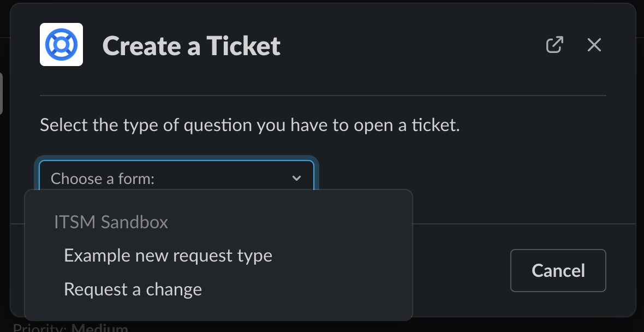Click the "Medium" priority value
Image resolution: width=644 pixels, height=332 pixels.
pos(100,329)
